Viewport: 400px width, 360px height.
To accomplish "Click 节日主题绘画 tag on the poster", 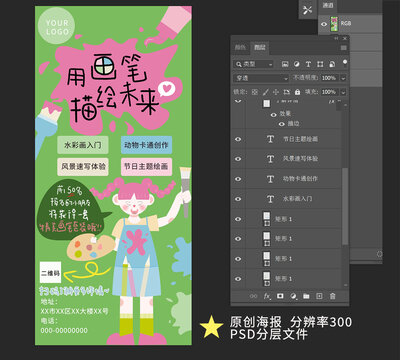I will coord(146,167).
